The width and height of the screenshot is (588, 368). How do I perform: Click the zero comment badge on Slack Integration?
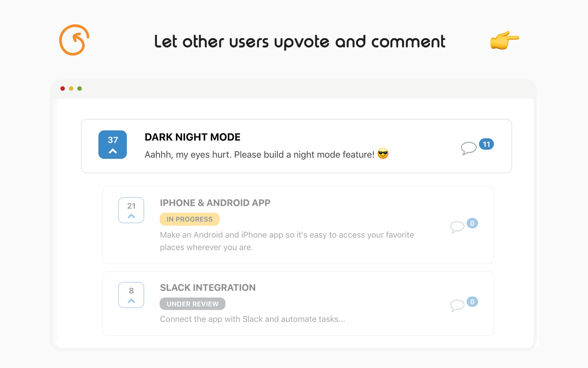[x=472, y=302]
